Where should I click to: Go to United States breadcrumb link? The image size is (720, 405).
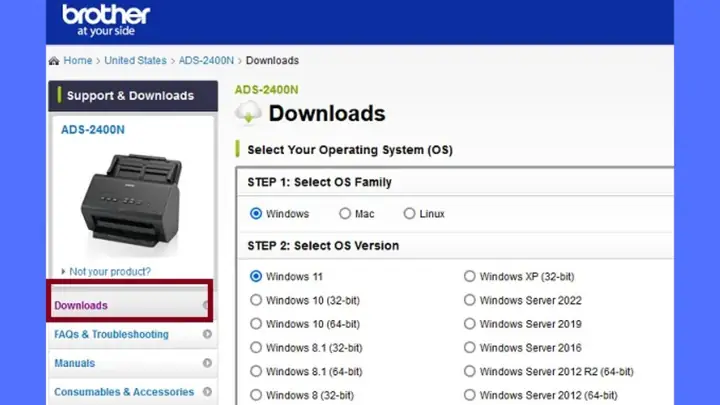[x=135, y=61]
